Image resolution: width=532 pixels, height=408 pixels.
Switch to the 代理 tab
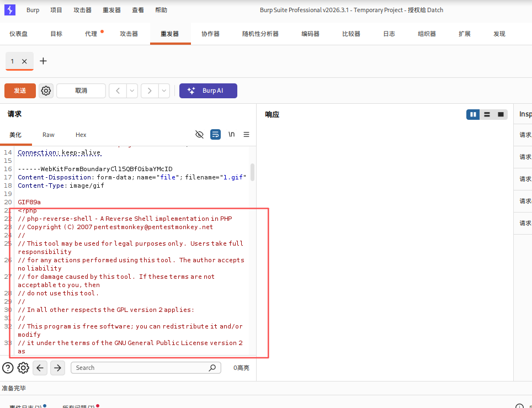tap(91, 34)
